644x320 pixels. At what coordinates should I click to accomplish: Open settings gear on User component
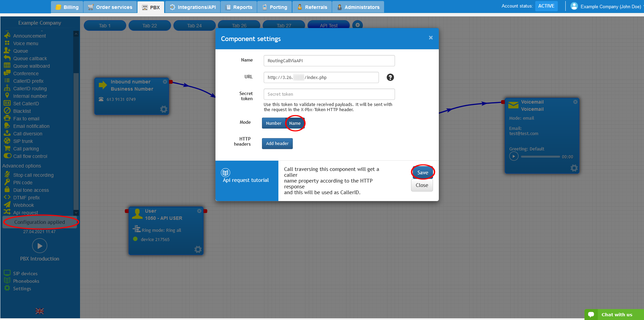click(x=198, y=249)
